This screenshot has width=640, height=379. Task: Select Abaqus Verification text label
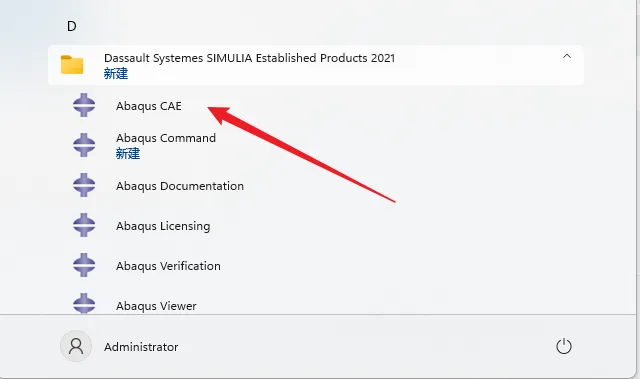[168, 266]
